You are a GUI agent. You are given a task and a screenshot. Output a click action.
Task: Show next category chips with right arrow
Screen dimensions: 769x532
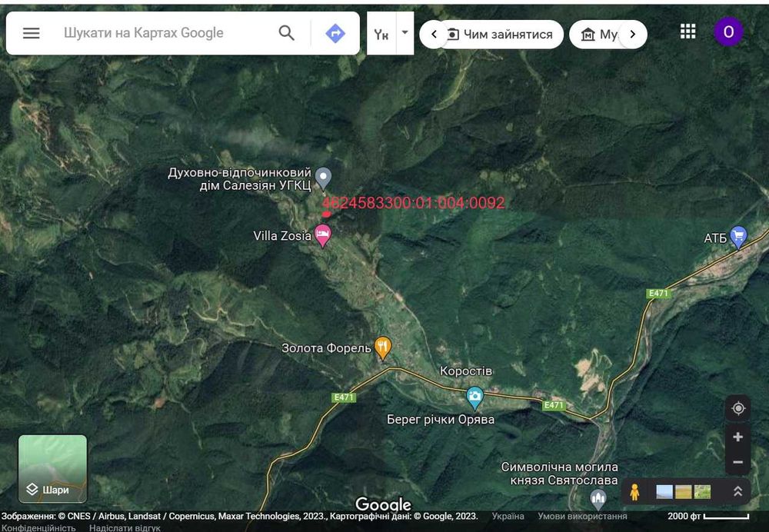(633, 35)
